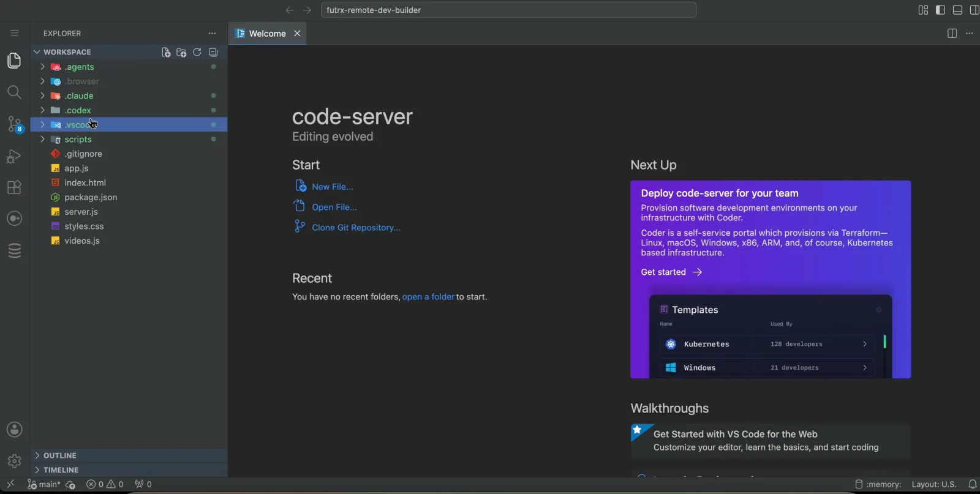Image resolution: width=980 pixels, height=494 pixels.
Task: Open index.html file
Action: tap(129, 183)
